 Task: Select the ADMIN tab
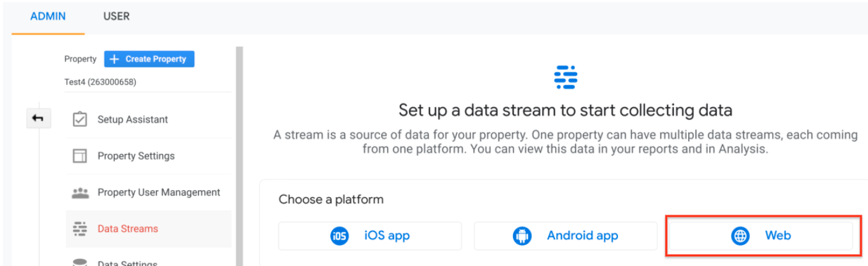coord(48,16)
